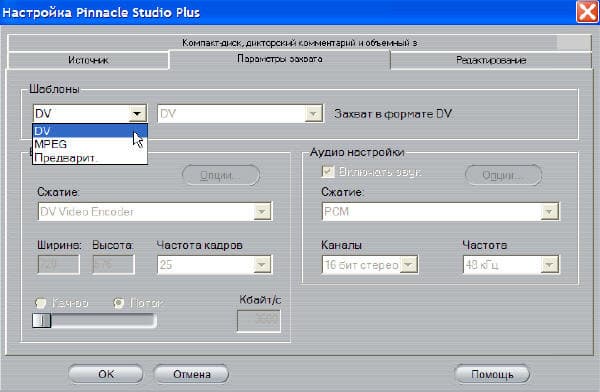Select the Поток radio button
Viewport: 600px width, 392px height.
(x=119, y=303)
